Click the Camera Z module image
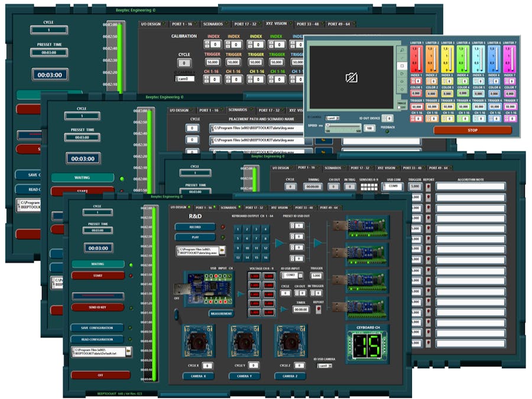 pyautogui.click(x=291, y=341)
